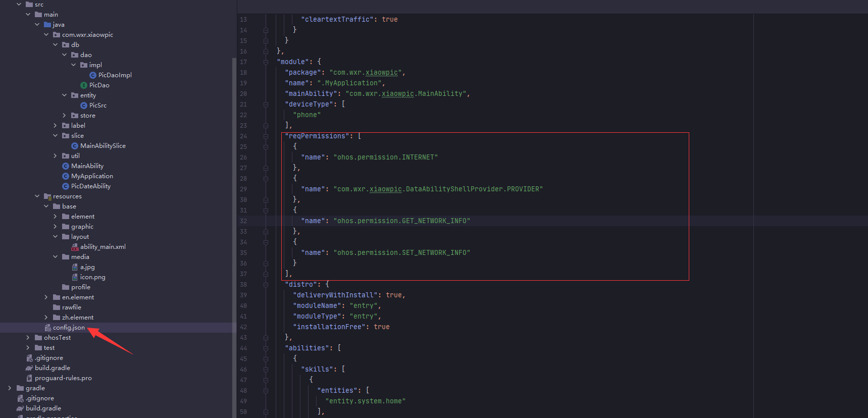The width and height of the screenshot is (868, 418).
Task: Click the java source folder icon
Action: coord(47,25)
